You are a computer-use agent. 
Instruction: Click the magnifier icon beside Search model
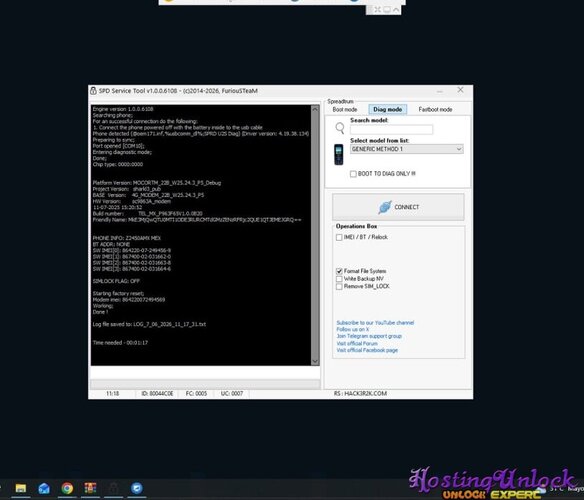click(x=340, y=128)
